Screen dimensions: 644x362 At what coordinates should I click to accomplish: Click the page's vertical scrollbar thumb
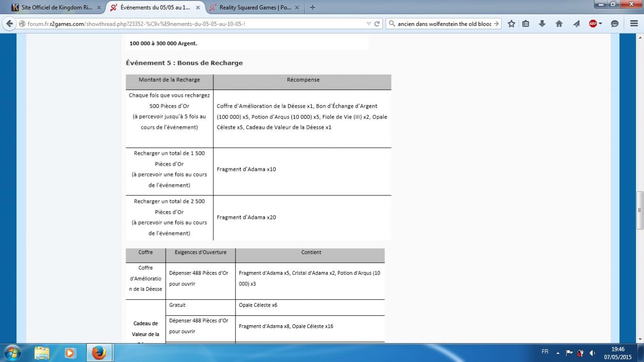(x=640, y=210)
